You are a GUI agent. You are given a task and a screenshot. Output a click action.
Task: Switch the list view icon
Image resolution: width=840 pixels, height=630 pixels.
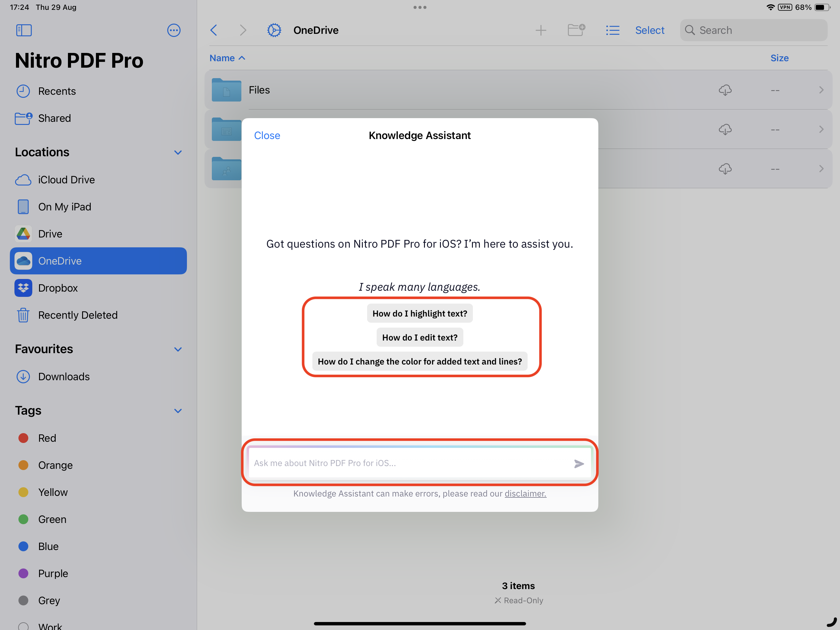coord(612,30)
